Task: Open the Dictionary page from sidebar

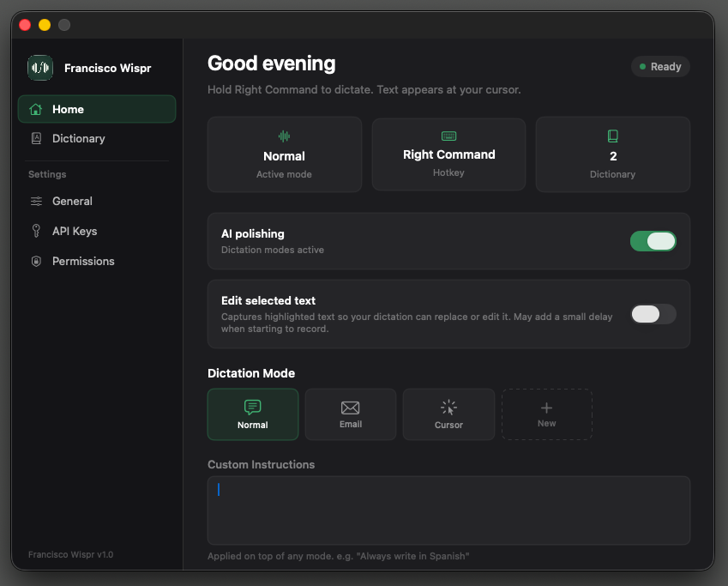Action: [79, 138]
